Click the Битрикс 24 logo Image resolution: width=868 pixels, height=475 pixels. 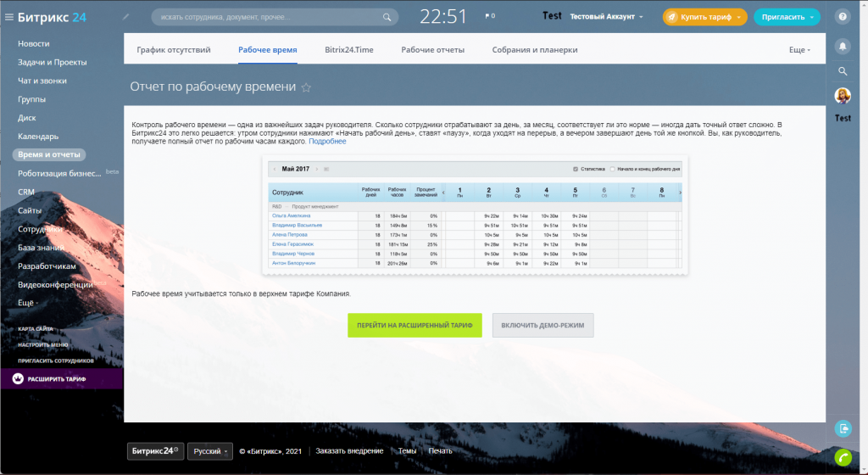tap(52, 17)
